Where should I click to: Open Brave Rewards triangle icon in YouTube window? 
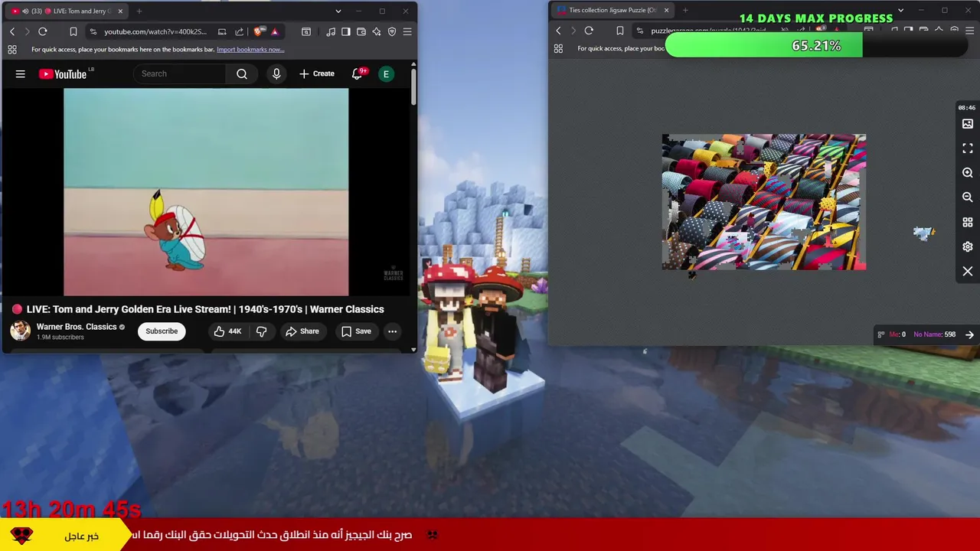tap(274, 31)
